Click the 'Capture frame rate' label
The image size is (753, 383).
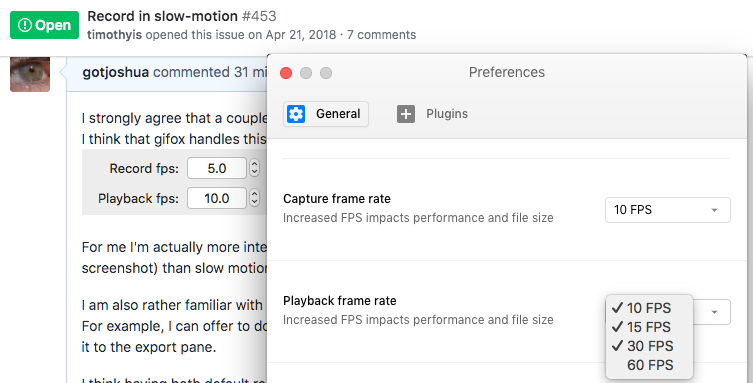click(x=337, y=199)
